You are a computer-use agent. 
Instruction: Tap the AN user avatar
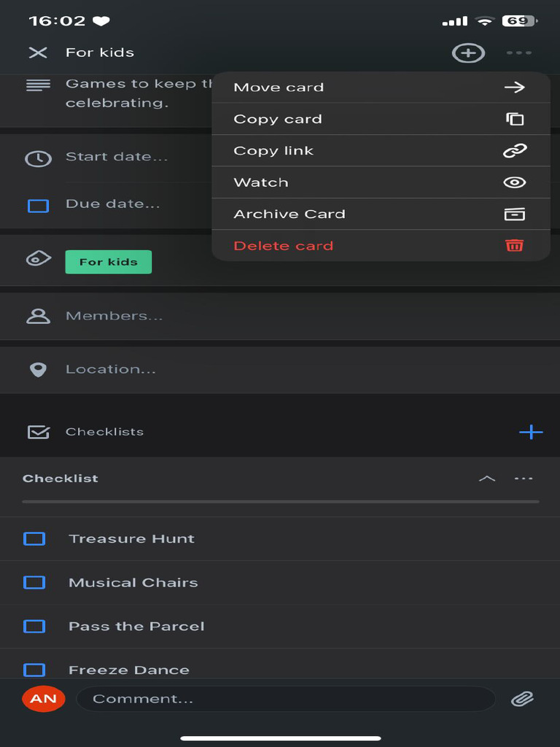tap(44, 699)
